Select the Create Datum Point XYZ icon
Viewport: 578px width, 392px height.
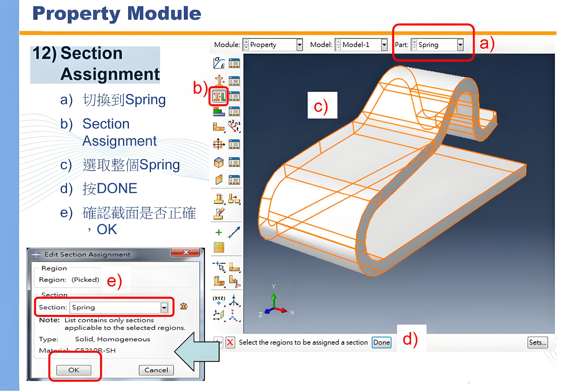click(x=219, y=301)
